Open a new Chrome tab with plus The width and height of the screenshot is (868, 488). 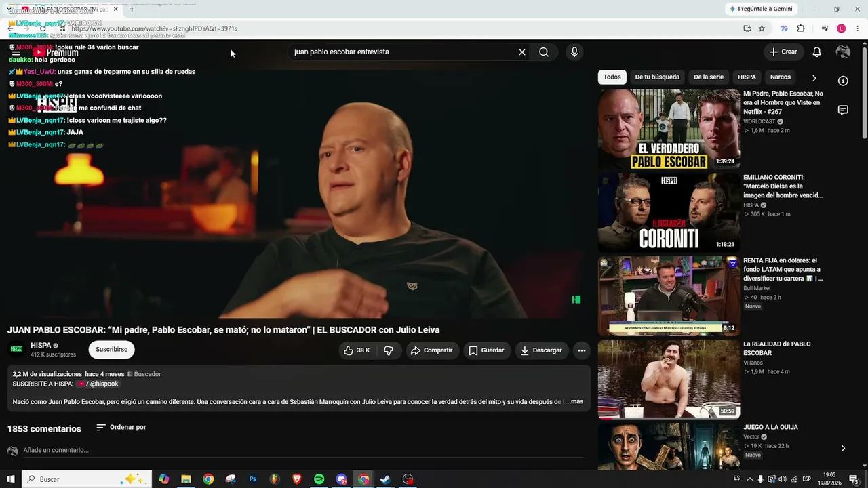click(132, 9)
